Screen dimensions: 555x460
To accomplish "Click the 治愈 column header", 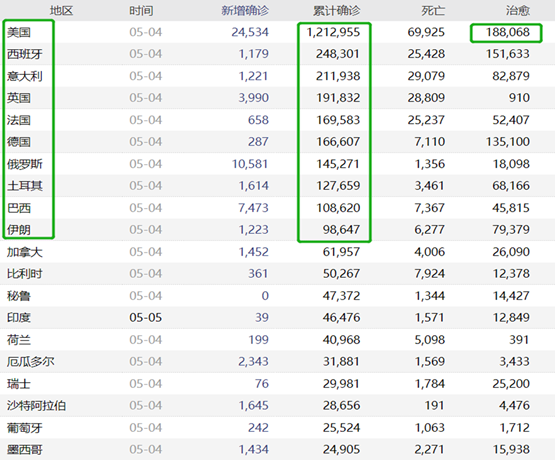I will pos(518,11).
